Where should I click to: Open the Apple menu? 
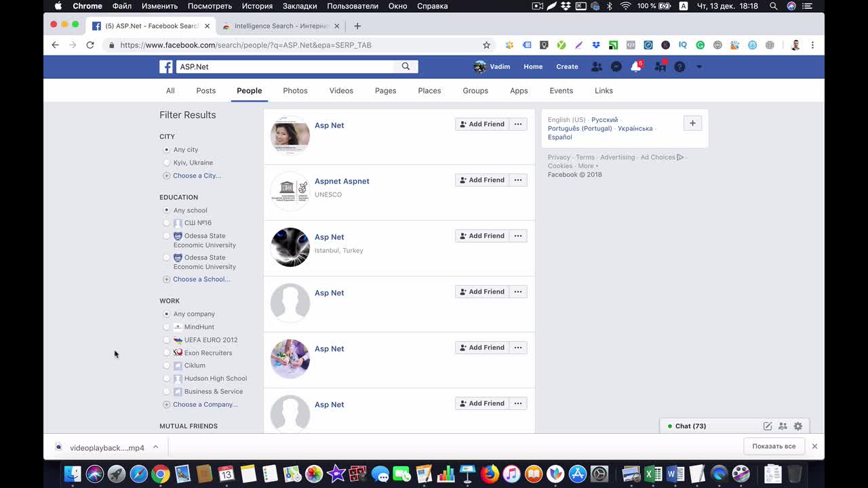click(58, 6)
